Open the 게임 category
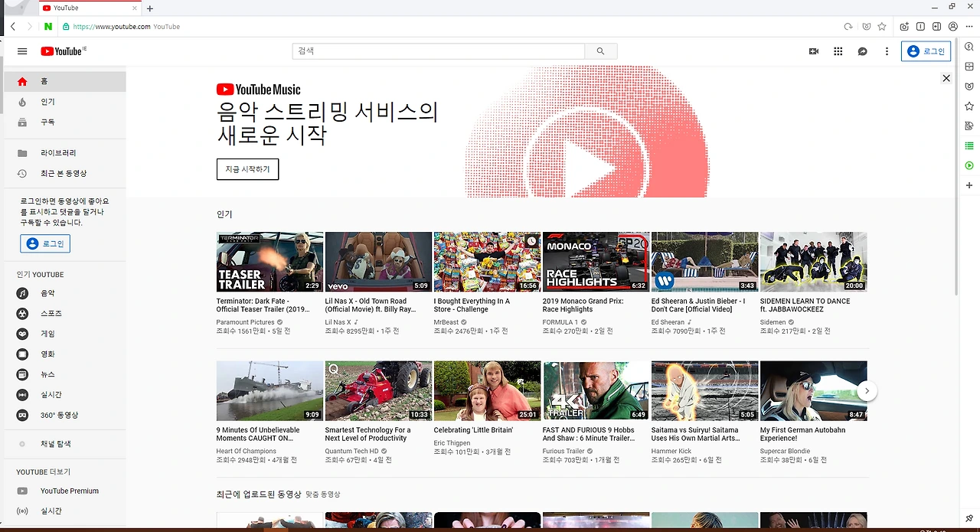Image resolution: width=980 pixels, height=532 pixels. pyautogui.click(x=65, y=334)
